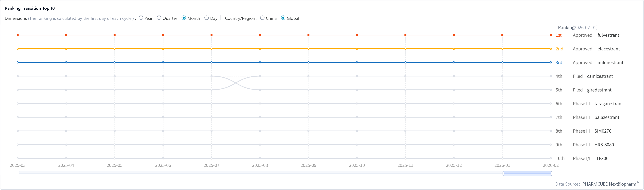The width and height of the screenshot is (644, 190).
Task: Select the Quarter dimension radio button
Action: tap(159, 18)
